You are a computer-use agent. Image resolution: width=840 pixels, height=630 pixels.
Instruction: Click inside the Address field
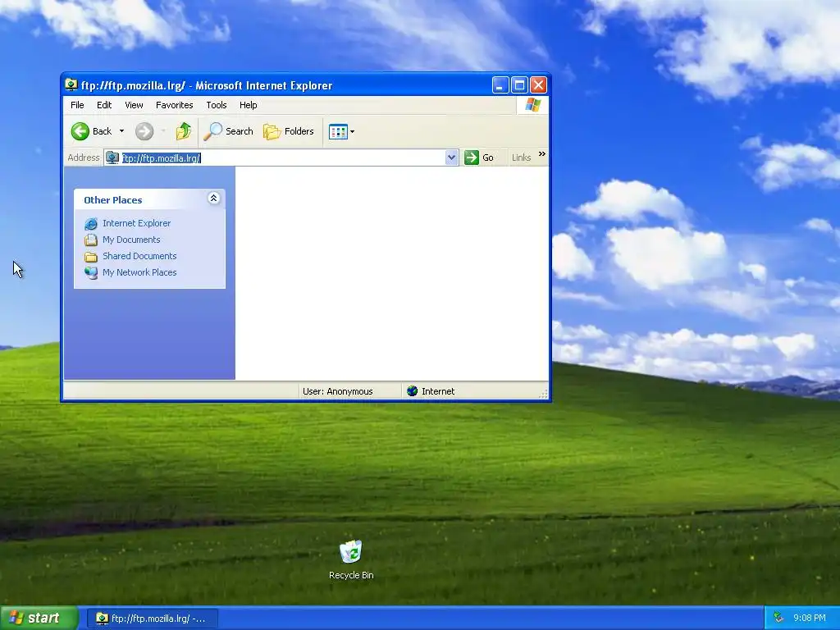point(281,157)
